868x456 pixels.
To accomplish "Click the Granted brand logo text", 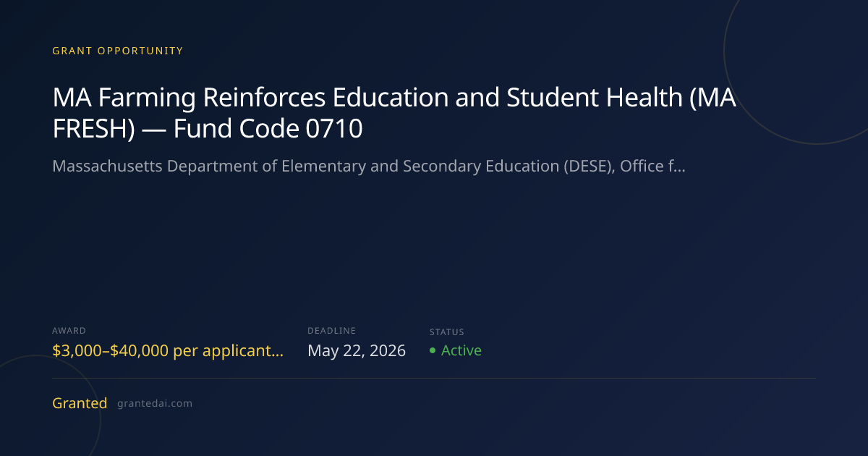I will [x=80, y=403].
